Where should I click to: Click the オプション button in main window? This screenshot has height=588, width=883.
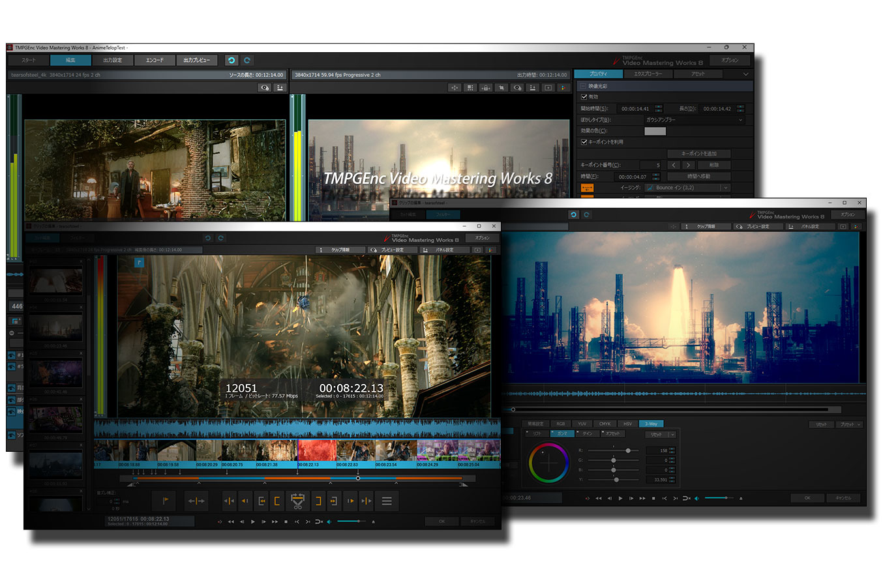point(730,60)
